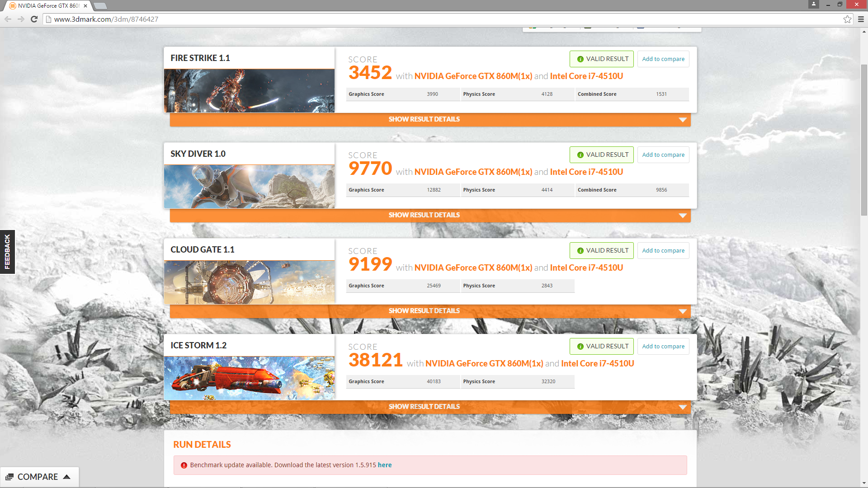Click the Ice Storm valid result info icon

point(580,347)
